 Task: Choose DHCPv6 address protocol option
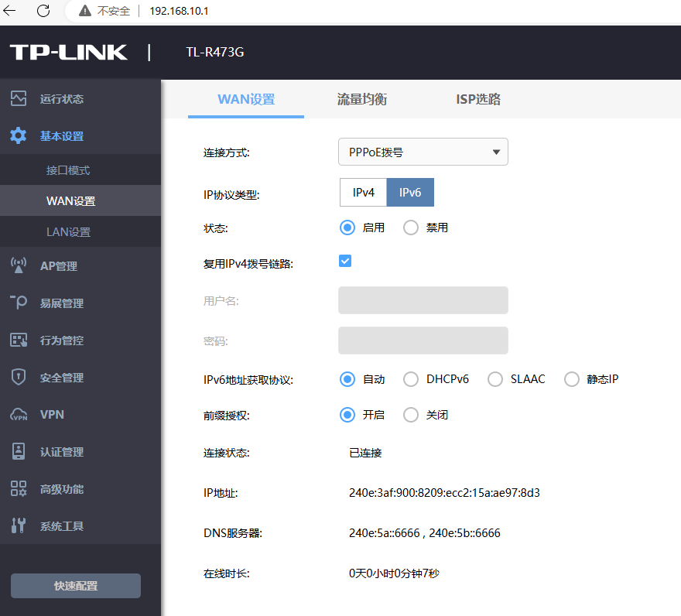tap(411, 379)
